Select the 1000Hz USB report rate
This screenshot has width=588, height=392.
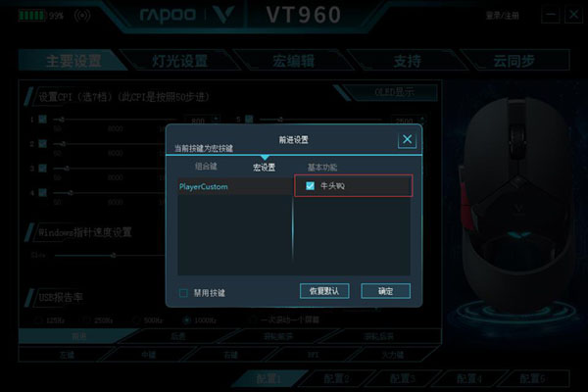tap(186, 320)
